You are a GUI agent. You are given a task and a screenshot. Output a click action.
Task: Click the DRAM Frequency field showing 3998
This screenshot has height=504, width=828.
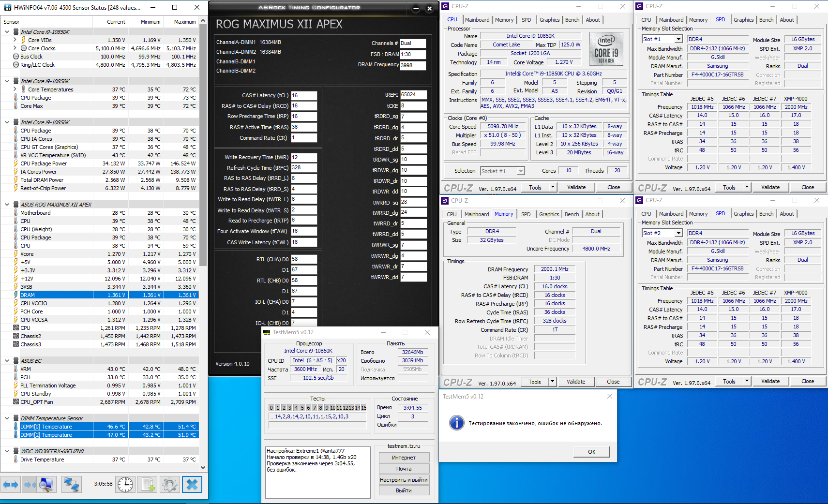tap(413, 65)
